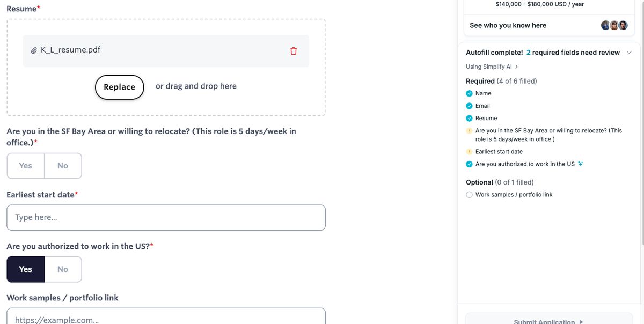Viewport: 644px width, 324px height.
Task: Choose Yes for US work authorization
Action: point(25,269)
